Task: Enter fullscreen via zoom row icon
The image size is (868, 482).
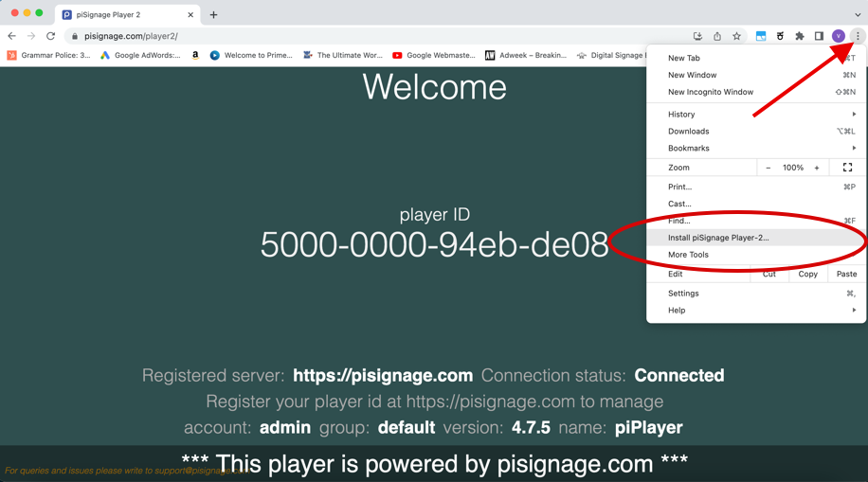Action: (847, 167)
